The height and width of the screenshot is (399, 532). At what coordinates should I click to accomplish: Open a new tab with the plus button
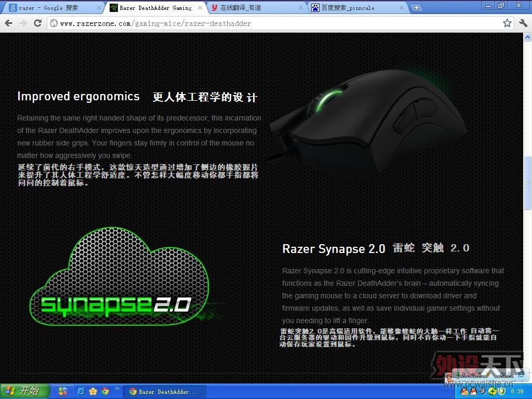tap(416, 7)
